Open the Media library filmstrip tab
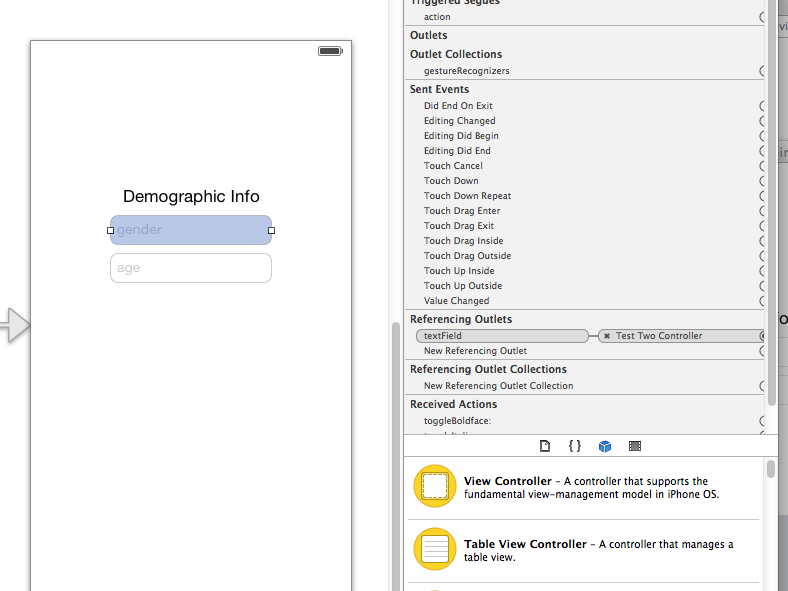Image resolution: width=788 pixels, height=591 pixels. pyautogui.click(x=635, y=446)
